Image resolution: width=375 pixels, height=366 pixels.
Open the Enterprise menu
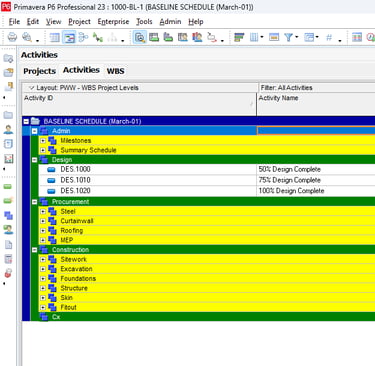coord(113,22)
